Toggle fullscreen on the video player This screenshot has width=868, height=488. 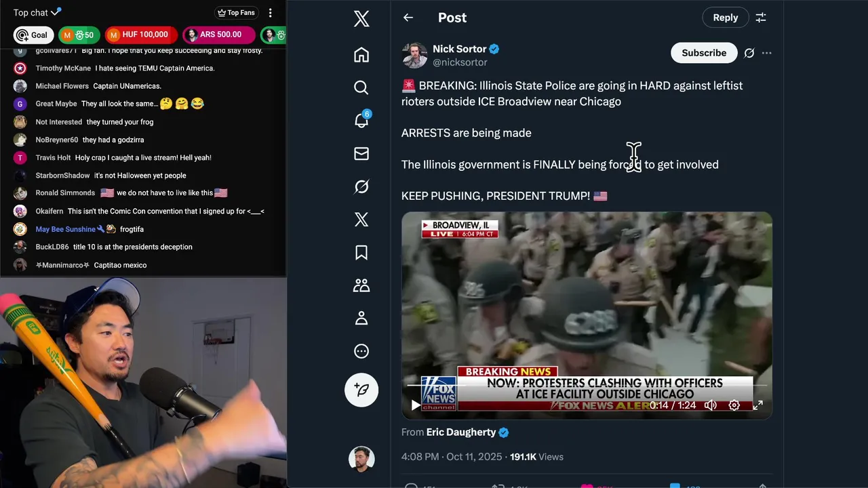[x=757, y=405]
